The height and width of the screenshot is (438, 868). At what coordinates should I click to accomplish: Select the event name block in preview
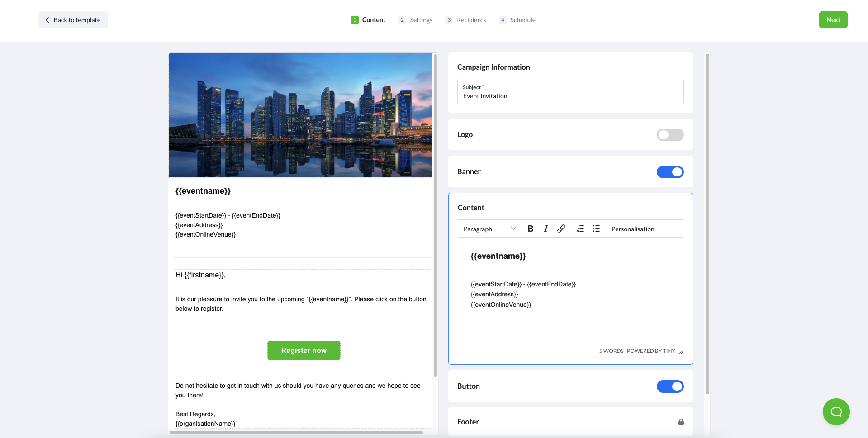point(303,215)
